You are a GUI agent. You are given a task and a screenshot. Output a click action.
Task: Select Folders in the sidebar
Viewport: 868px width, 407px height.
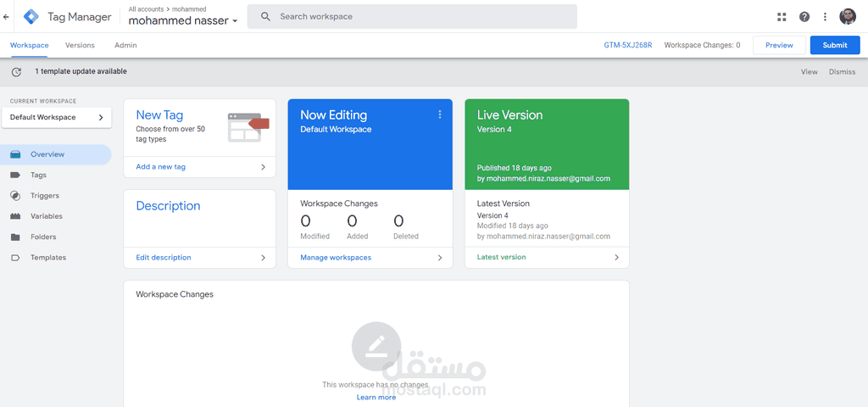(x=43, y=237)
